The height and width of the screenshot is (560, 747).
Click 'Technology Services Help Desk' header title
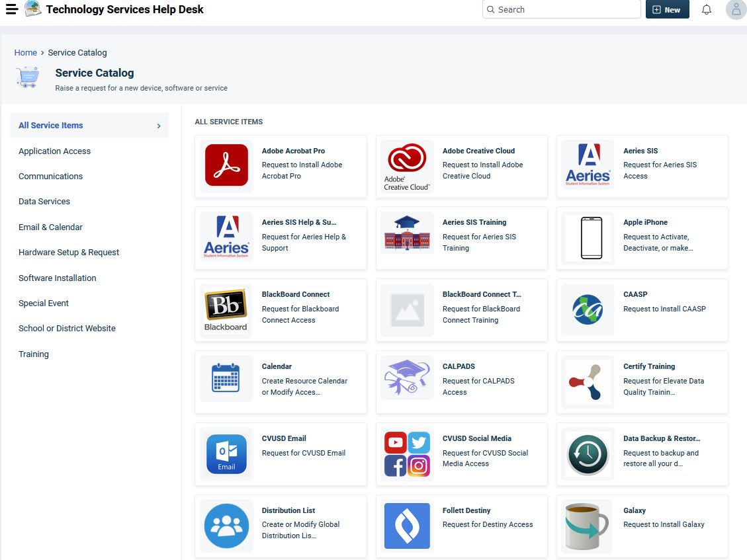(124, 9)
